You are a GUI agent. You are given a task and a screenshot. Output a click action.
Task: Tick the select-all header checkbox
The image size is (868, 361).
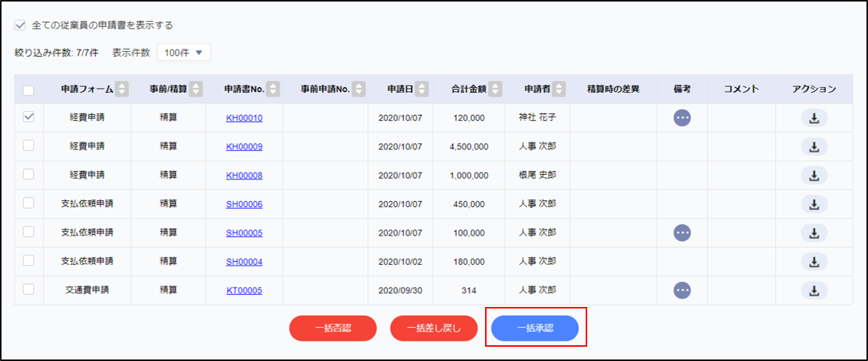[x=29, y=90]
